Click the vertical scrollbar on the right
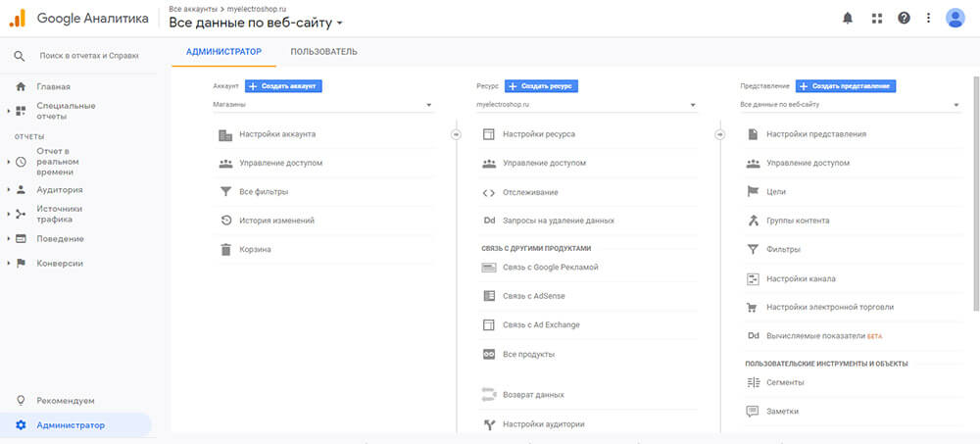 coord(977,193)
